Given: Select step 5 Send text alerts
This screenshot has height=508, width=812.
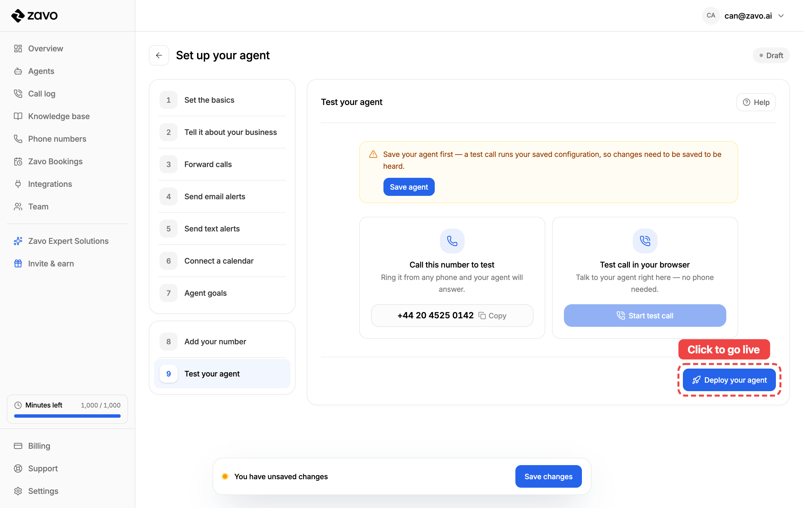Looking at the screenshot, I should click(222, 229).
